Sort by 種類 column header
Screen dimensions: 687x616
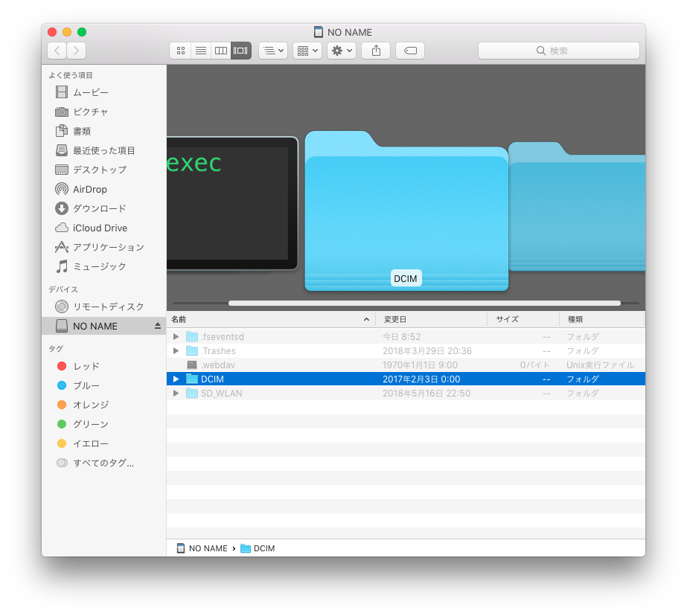602,320
